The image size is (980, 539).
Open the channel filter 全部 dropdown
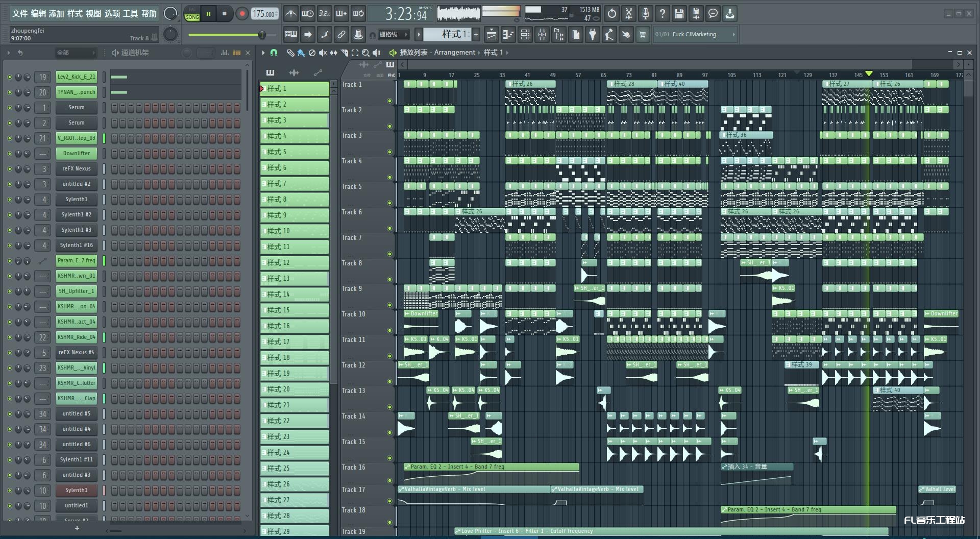pos(76,53)
